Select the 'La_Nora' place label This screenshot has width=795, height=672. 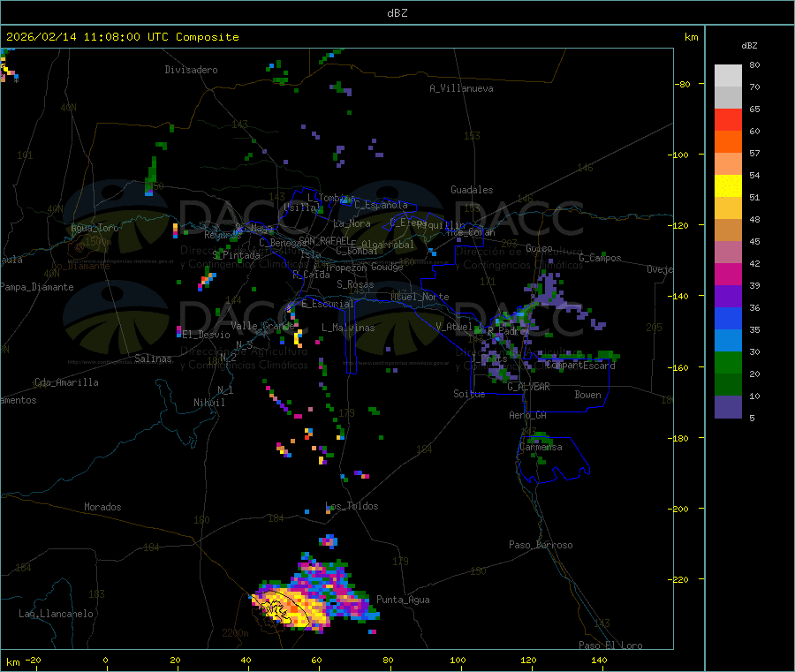(x=352, y=223)
